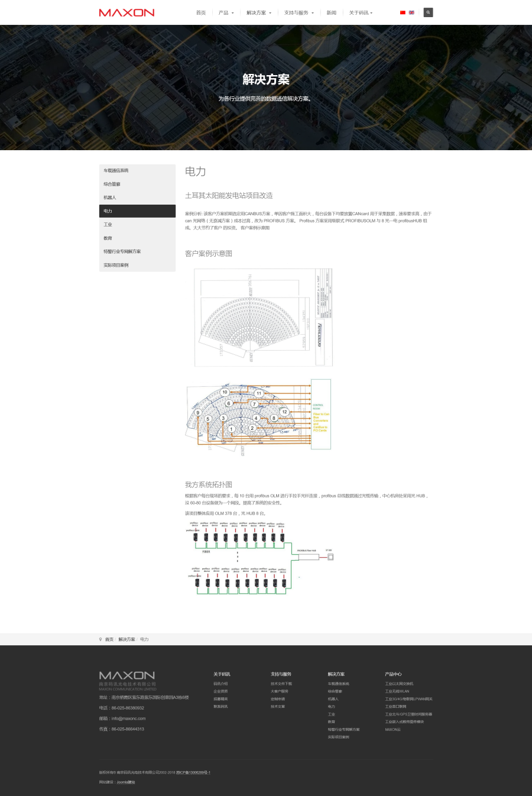Expand the 解决方案 navigation dropdown

tap(259, 12)
